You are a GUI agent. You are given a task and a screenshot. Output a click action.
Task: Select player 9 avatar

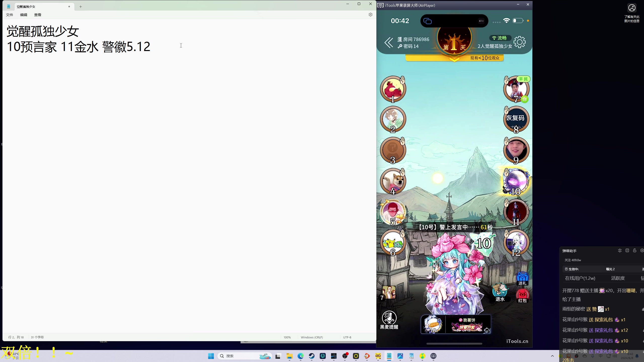coord(516,150)
